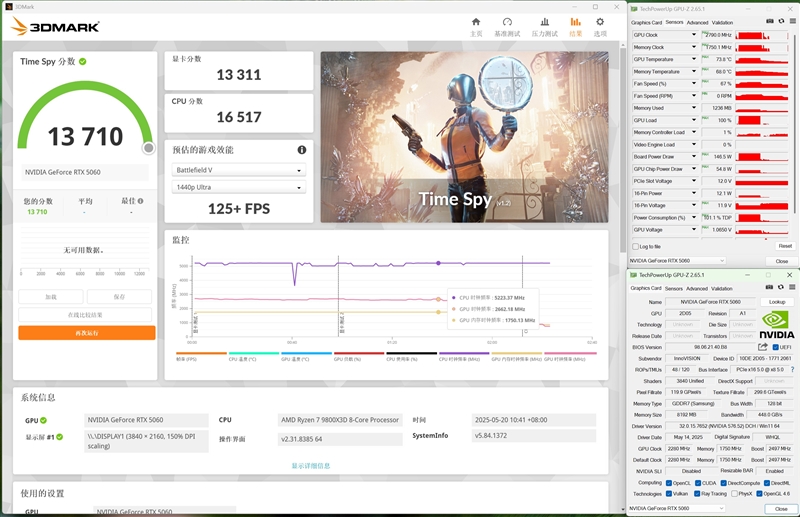Toggle the OpenCL checkbox

(x=669, y=483)
